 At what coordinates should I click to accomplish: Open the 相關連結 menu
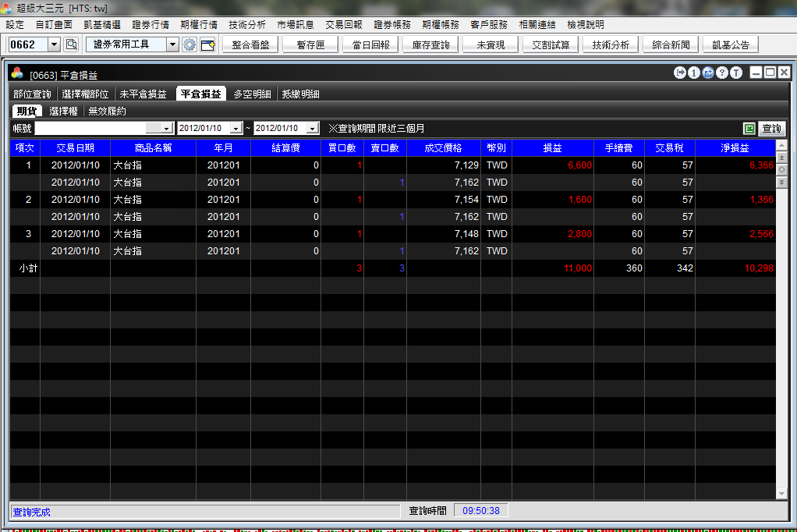[537, 24]
